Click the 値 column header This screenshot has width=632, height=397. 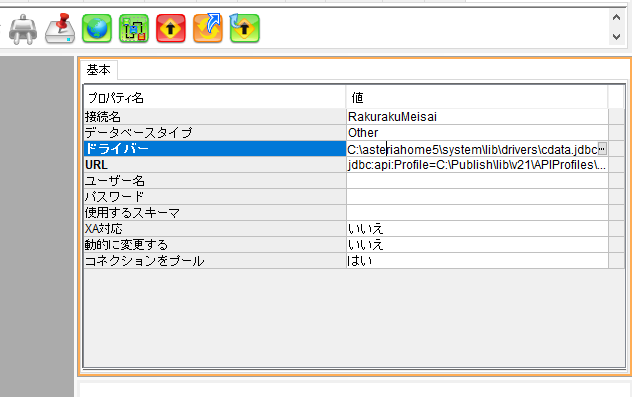pos(477,97)
